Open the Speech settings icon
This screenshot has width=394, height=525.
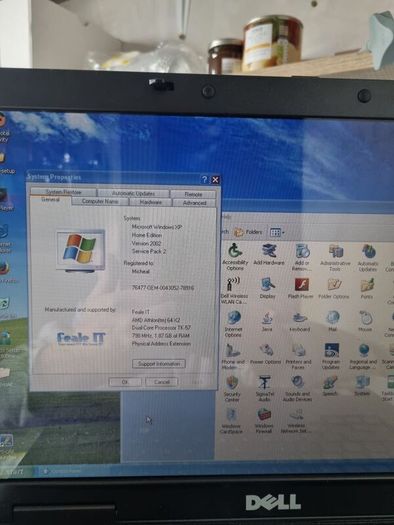click(x=330, y=386)
